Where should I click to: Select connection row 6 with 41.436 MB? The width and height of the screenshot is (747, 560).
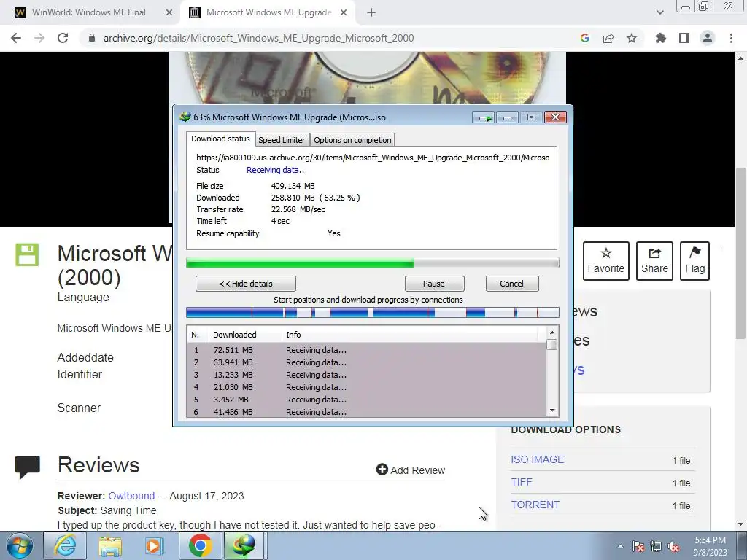coord(366,412)
